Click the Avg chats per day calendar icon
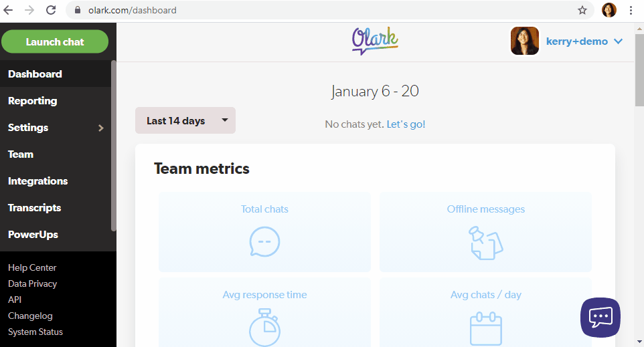The height and width of the screenshot is (347, 644). pyautogui.click(x=485, y=328)
